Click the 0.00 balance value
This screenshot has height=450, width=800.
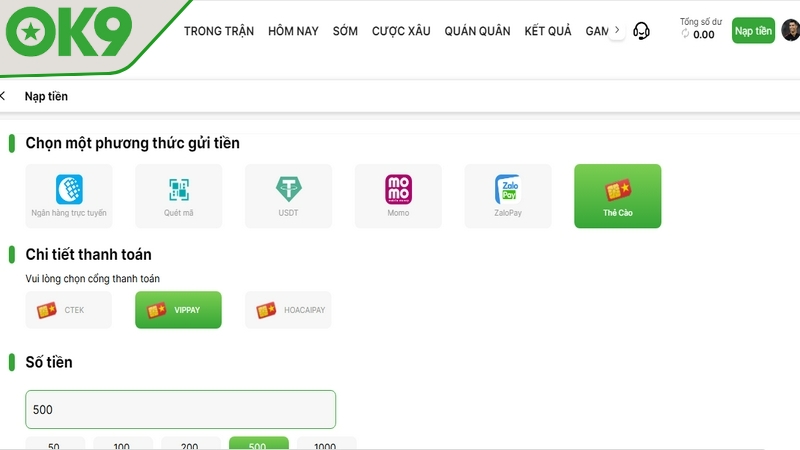(704, 35)
